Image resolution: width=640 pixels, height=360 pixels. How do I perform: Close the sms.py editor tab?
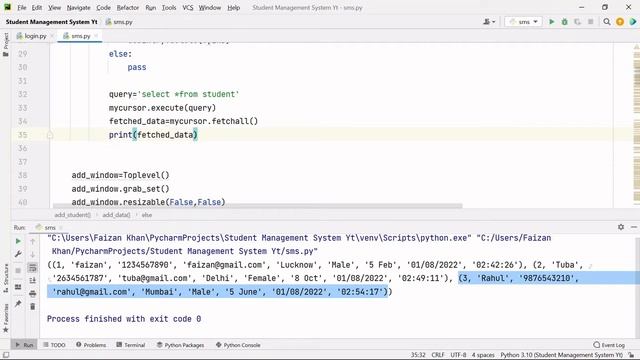click(96, 36)
